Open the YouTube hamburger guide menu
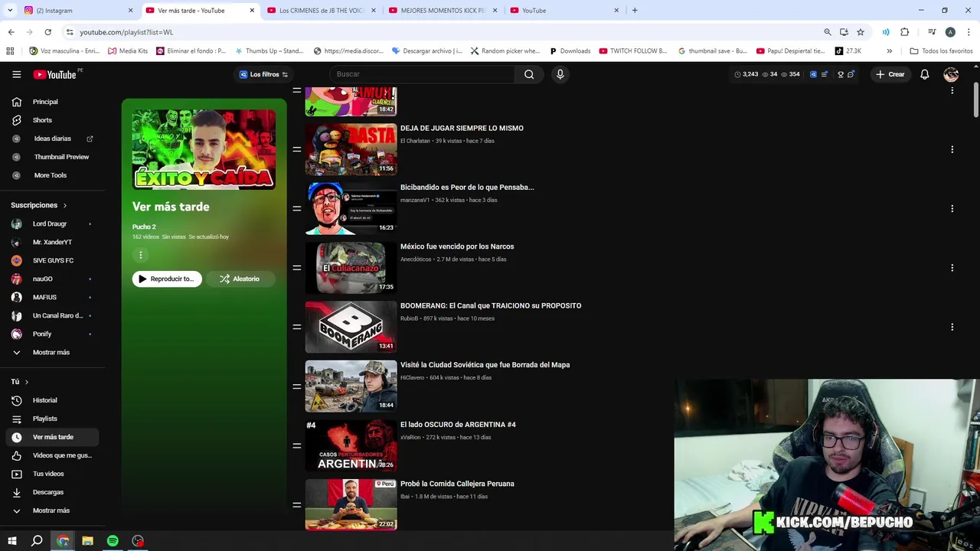Screen dimensions: 980x551 [16, 74]
